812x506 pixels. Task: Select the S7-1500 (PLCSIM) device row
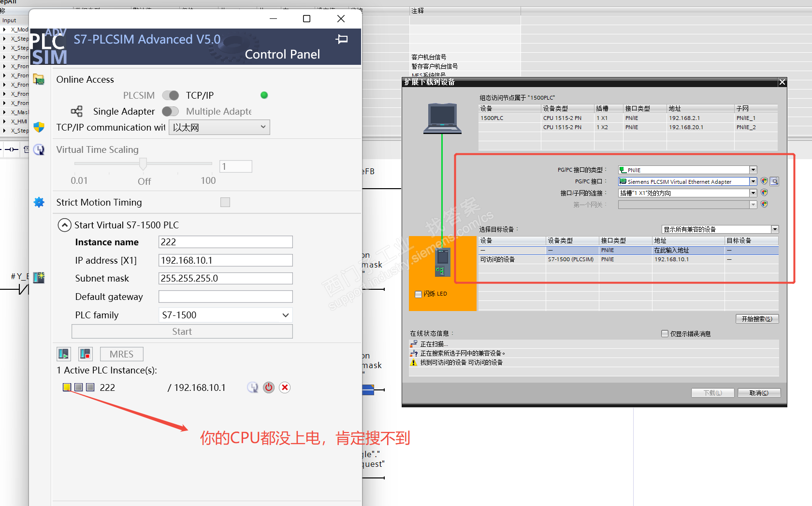click(x=628, y=259)
